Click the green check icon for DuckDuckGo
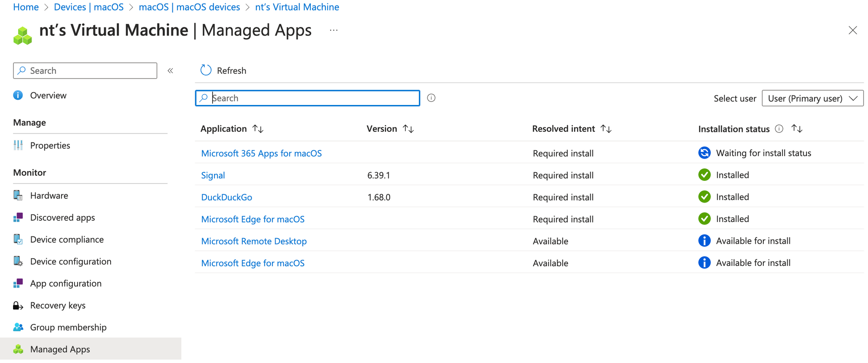Image resolution: width=868 pixels, height=363 pixels. [x=704, y=196]
